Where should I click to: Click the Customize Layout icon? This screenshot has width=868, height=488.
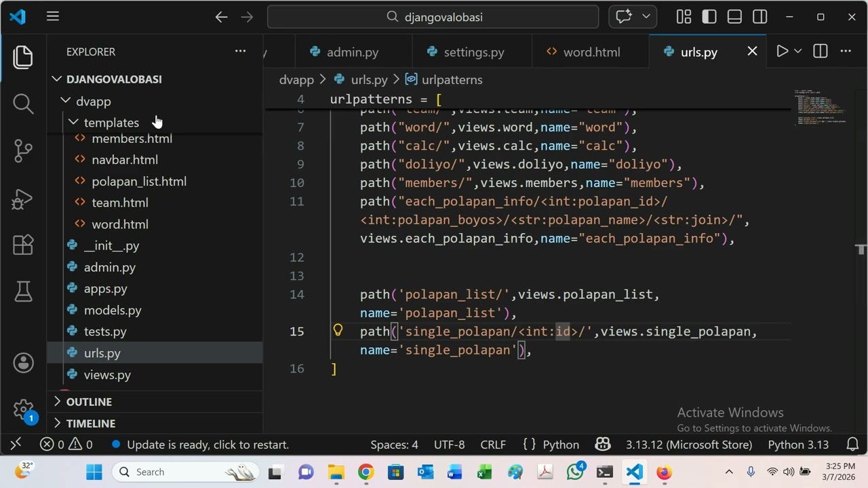click(x=684, y=17)
